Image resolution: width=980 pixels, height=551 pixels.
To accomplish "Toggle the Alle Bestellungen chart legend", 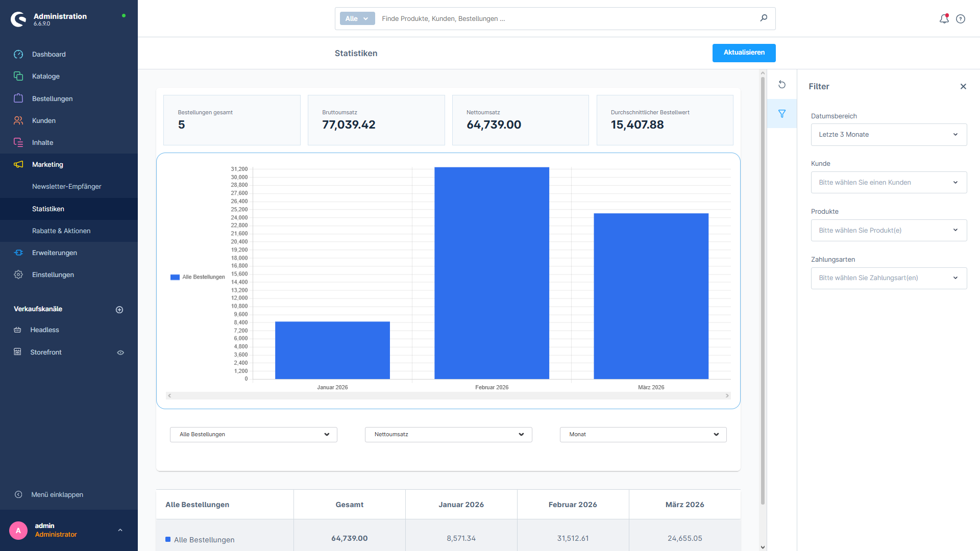I will pos(198,277).
